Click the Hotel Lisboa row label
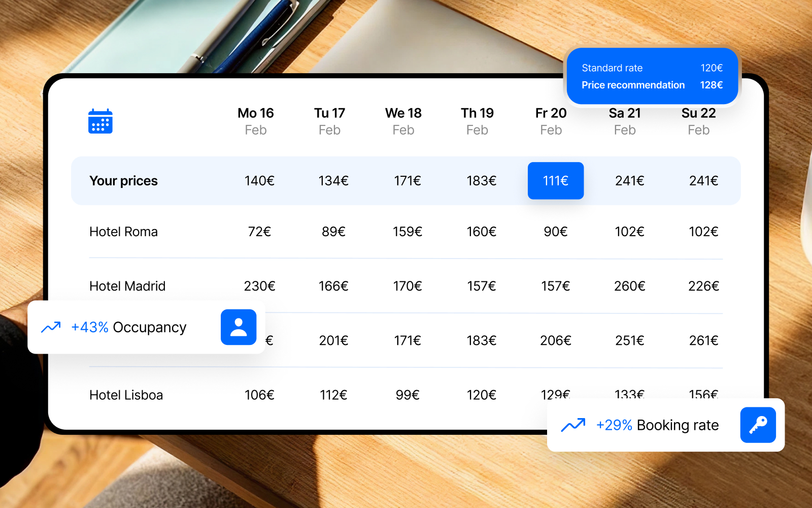The image size is (812, 508). pos(126,395)
